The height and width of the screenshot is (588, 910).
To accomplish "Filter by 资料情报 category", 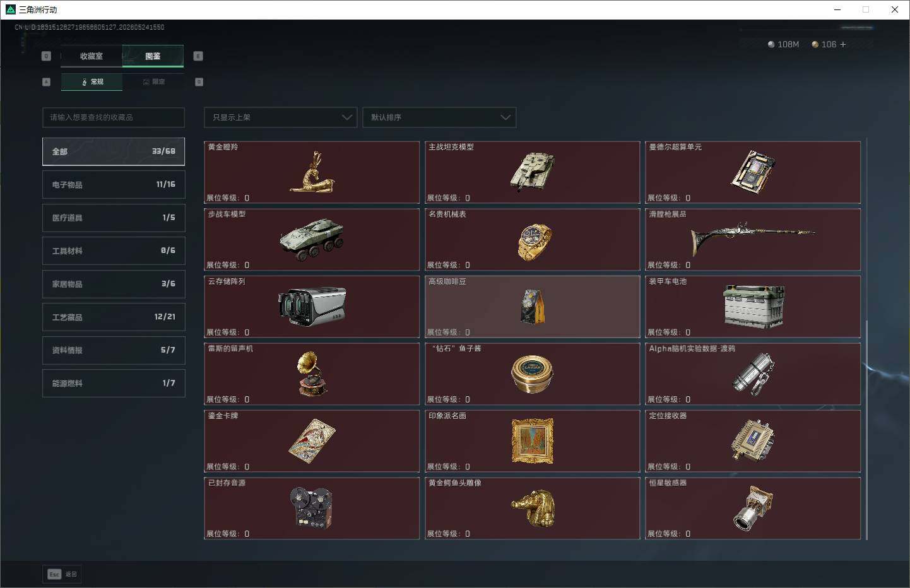I will point(114,350).
